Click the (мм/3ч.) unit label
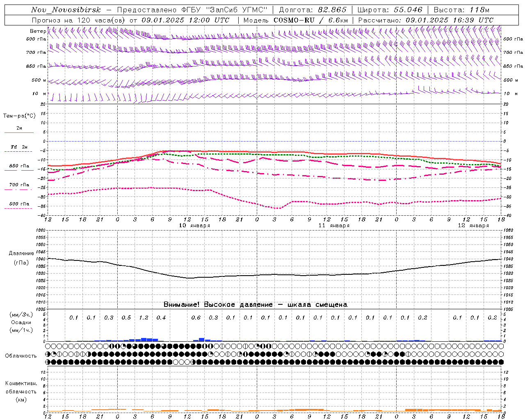The image size is (525, 420). point(21,315)
